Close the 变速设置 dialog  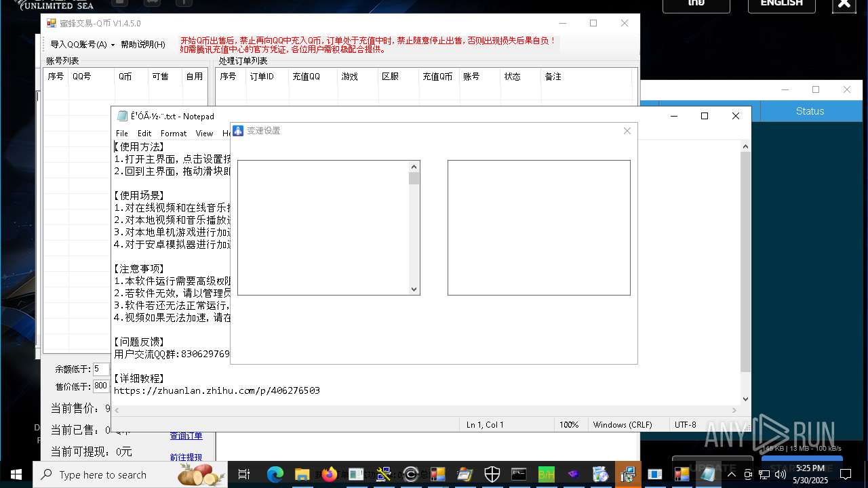tap(627, 131)
